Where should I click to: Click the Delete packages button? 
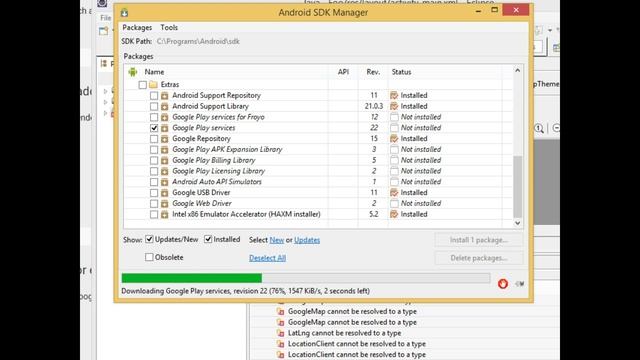click(x=479, y=258)
